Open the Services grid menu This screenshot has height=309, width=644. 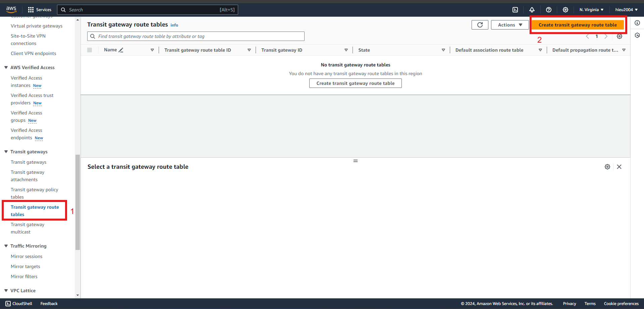(40, 10)
